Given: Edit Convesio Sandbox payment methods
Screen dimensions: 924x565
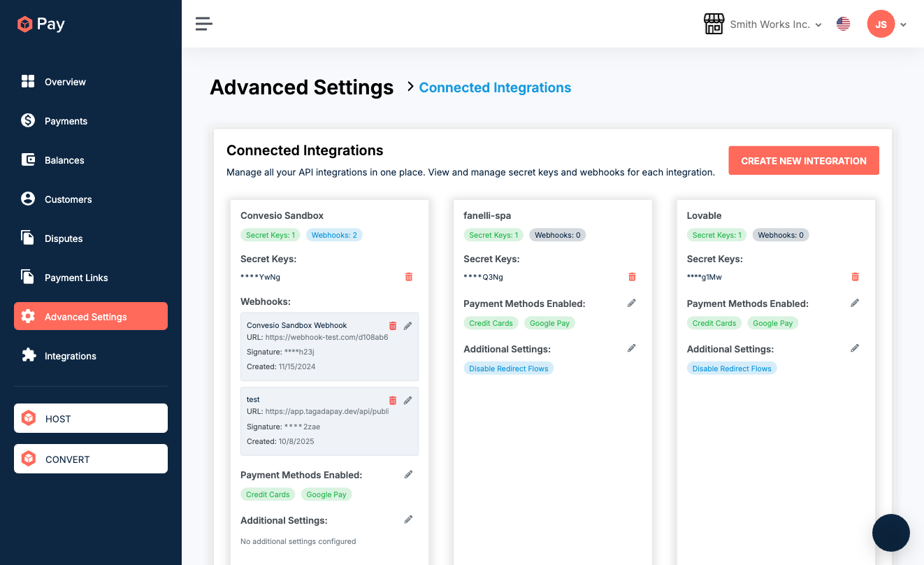Looking at the screenshot, I should tap(409, 475).
